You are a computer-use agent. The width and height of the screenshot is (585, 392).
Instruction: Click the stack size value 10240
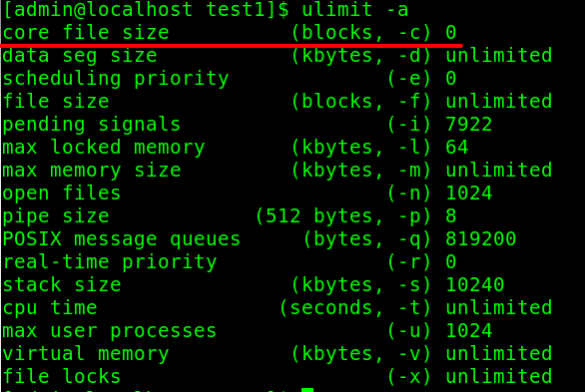(x=474, y=284)
